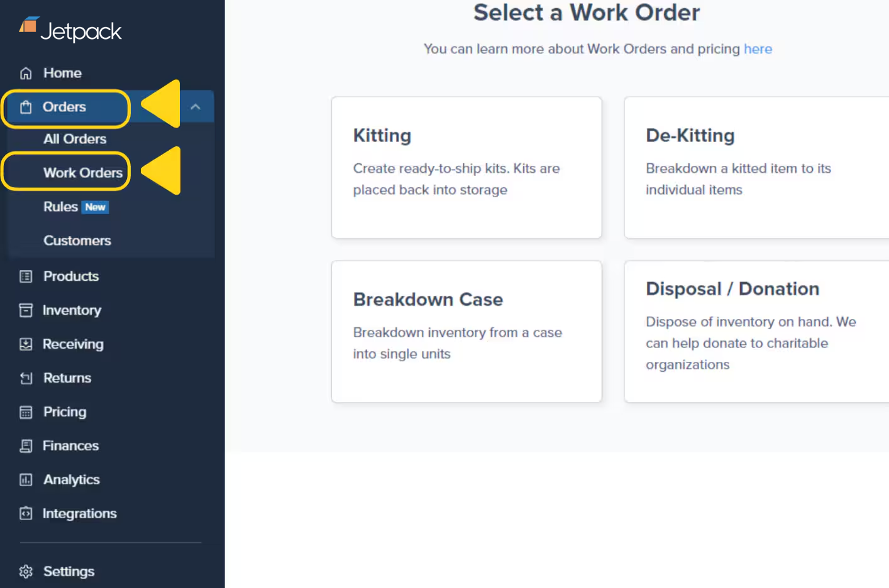Select the Rules menu entry

(59, 207)
